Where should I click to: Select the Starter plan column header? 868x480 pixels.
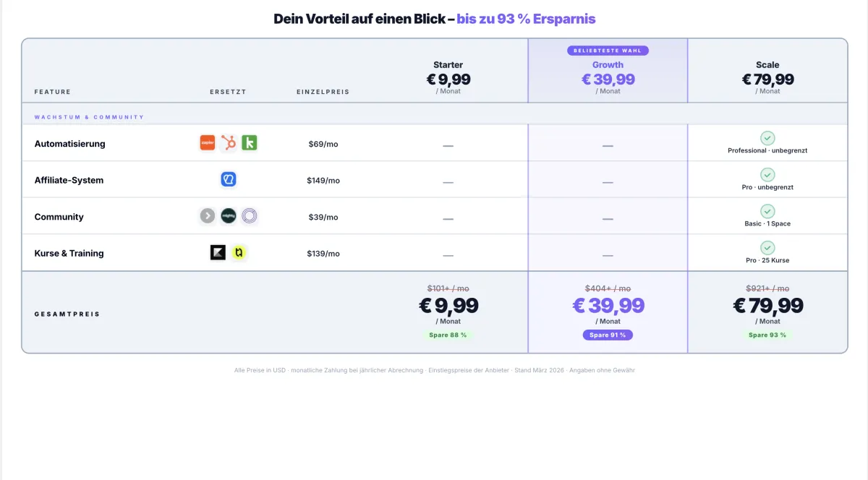click(448, 77)
